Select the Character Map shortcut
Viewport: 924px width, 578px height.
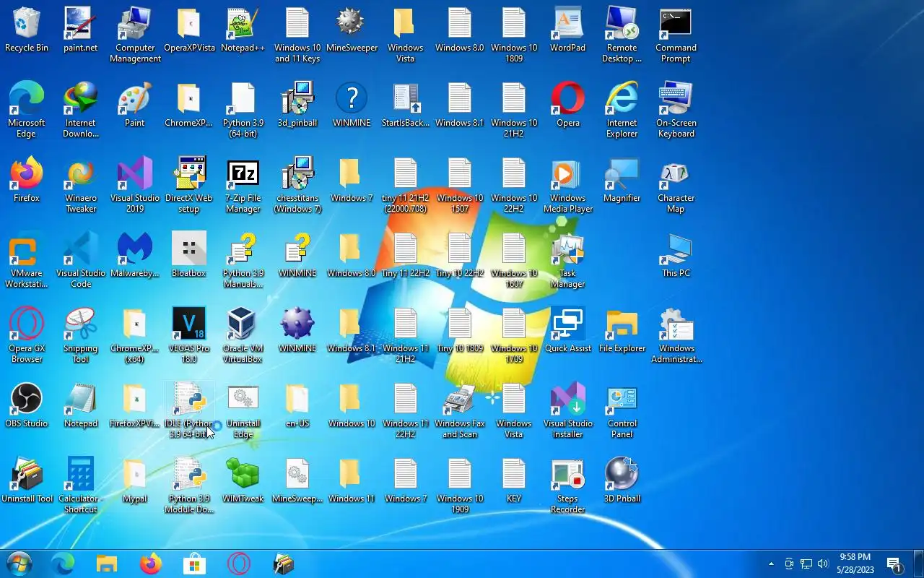click(x=676, y=186)
